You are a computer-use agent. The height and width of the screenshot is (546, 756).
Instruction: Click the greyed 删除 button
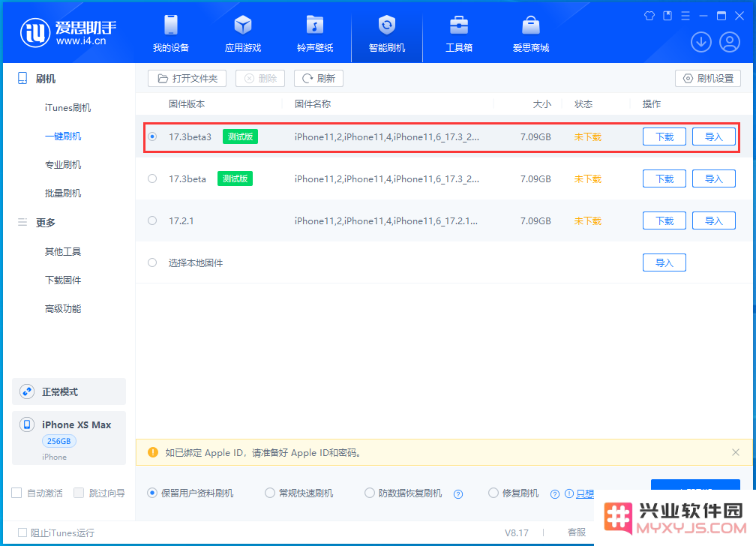(x=259, y=78)
